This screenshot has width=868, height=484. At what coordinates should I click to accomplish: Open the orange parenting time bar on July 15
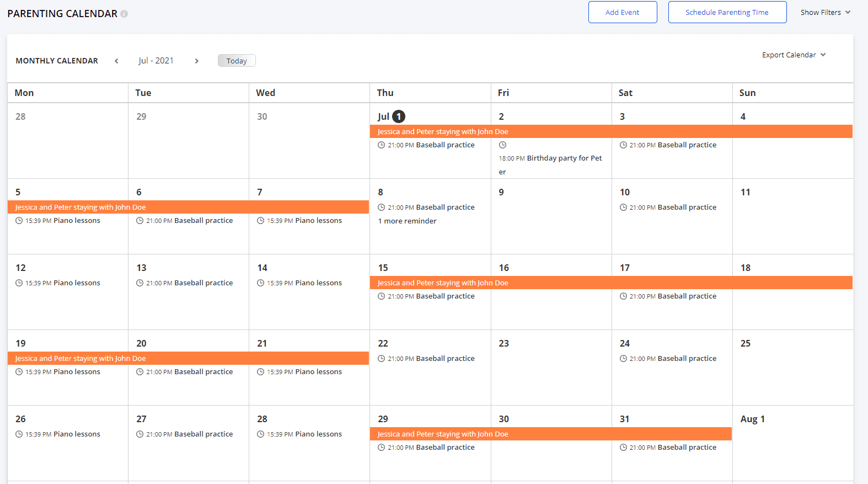[x=430, y=283]
